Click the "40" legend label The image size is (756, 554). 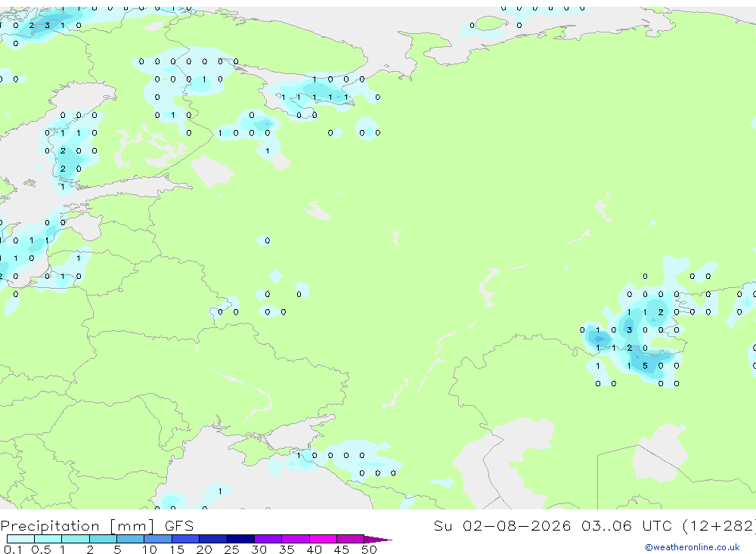pos(314,549)
